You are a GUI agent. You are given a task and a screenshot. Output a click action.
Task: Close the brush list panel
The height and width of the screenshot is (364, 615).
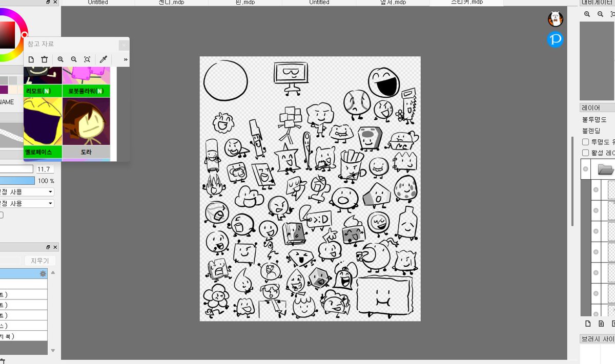click(55, 247)
